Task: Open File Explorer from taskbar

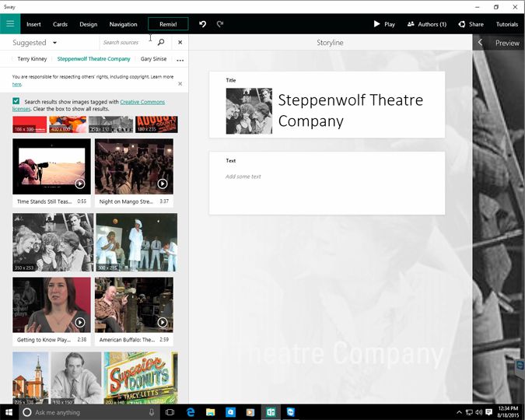Action: tap(210, 412)
